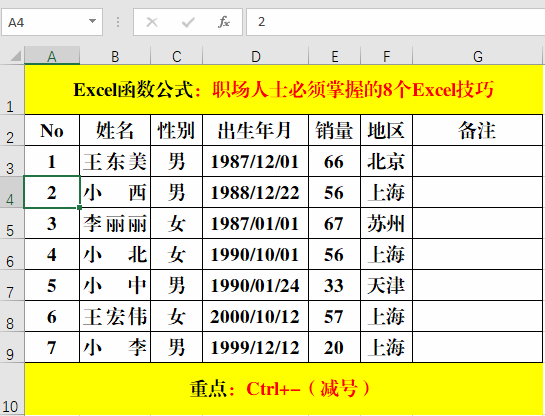Click the date cell 1990/10/01
Viewport: 545px width, 416px height.
point(255,254)
